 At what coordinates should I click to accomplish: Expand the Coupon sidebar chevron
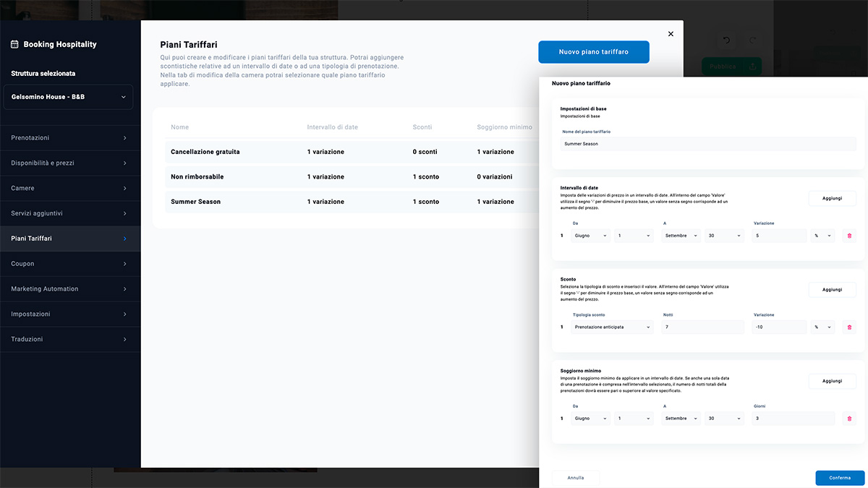pos(124,264)
